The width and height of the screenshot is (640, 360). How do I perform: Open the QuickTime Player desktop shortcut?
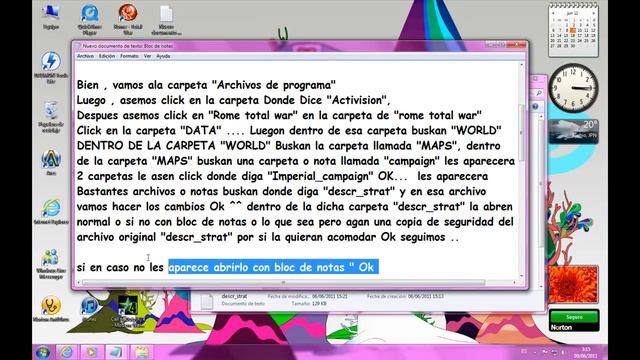click(x=89, y=20)
